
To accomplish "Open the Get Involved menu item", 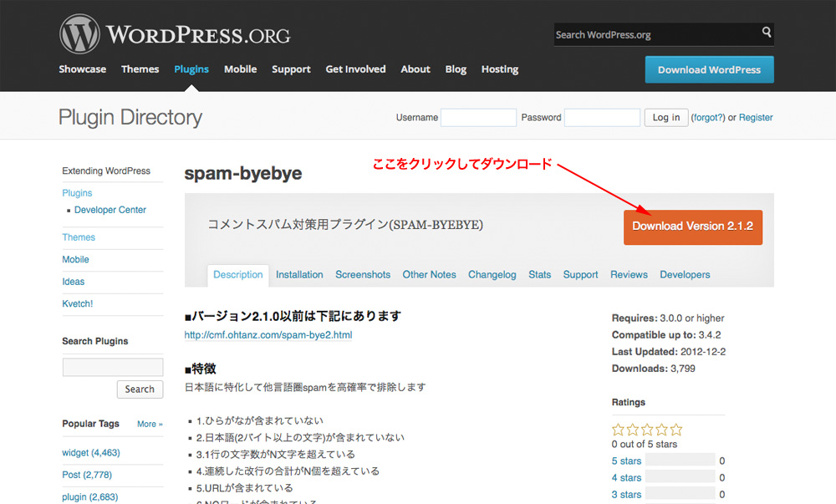I will pyautogui.click(x=355, y=69).
